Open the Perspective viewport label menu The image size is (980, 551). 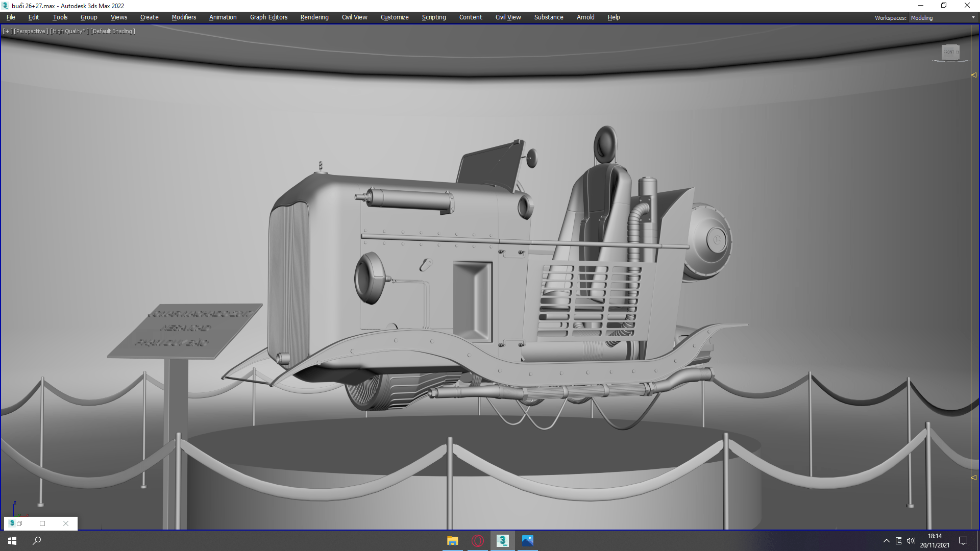[x=31, y=31]
